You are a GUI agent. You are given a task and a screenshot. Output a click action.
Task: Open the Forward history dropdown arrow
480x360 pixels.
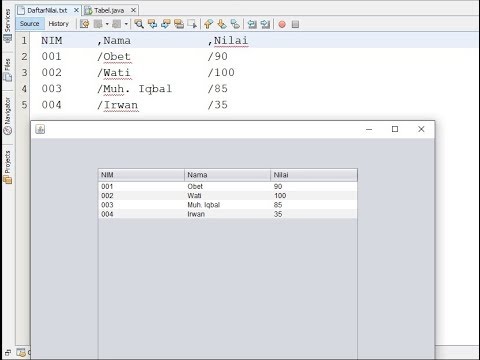pyautogui.click(x=126, y=24)
